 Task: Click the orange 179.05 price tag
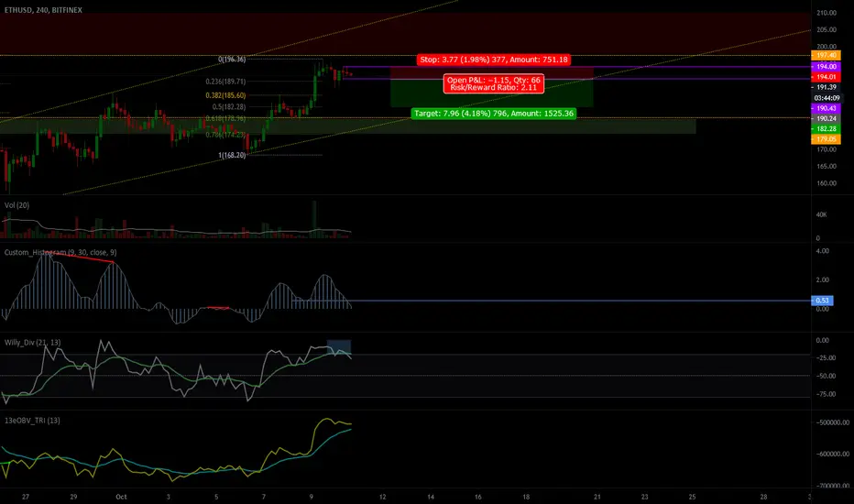pyautogui.click(x=826, y=139)
